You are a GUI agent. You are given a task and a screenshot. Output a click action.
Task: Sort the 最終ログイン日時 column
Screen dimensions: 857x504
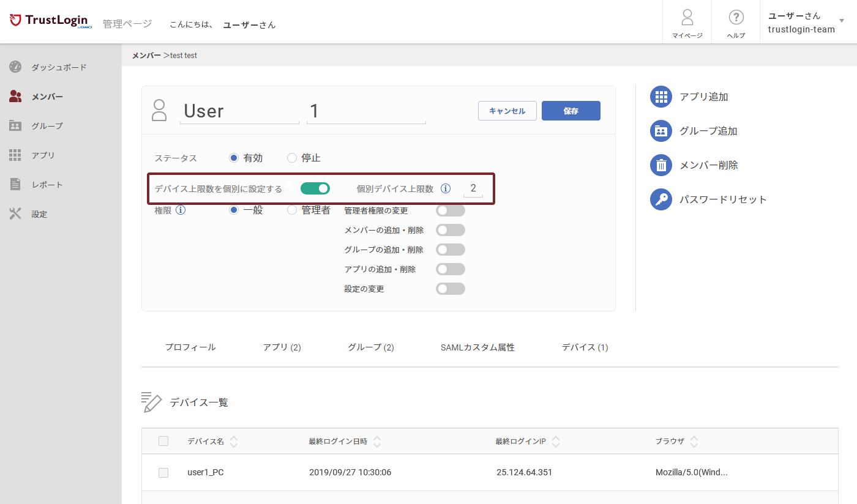377,441
